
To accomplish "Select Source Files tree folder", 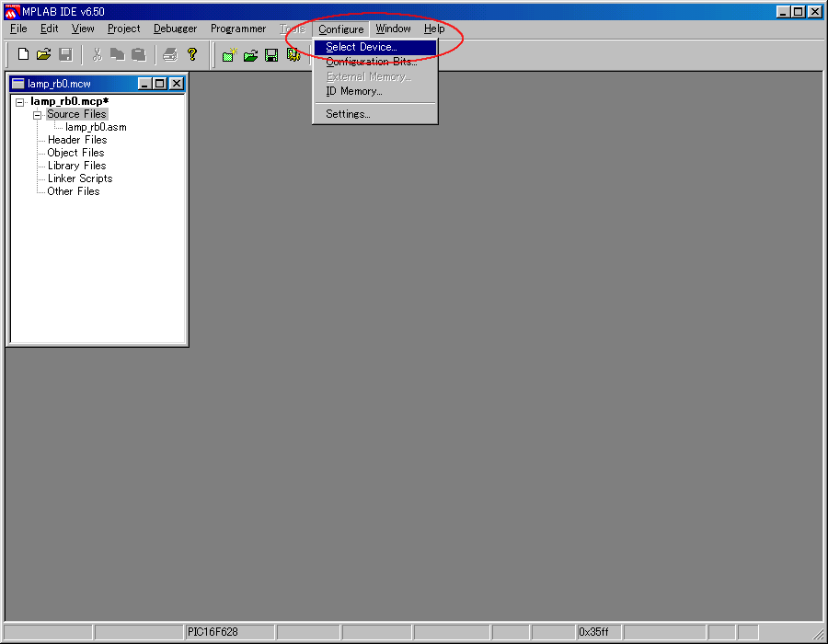I will click(76, 114).
